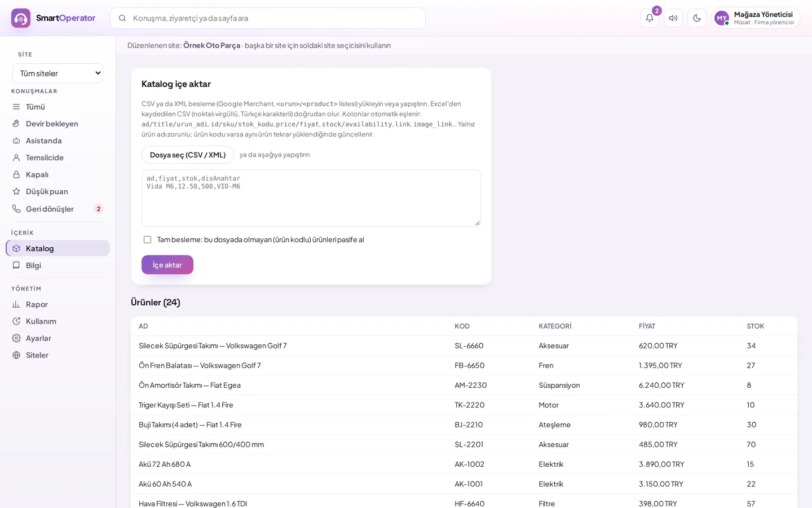The image size is (812, 508).
Task: Open the Rapor page
Action: tap(58, 304)
